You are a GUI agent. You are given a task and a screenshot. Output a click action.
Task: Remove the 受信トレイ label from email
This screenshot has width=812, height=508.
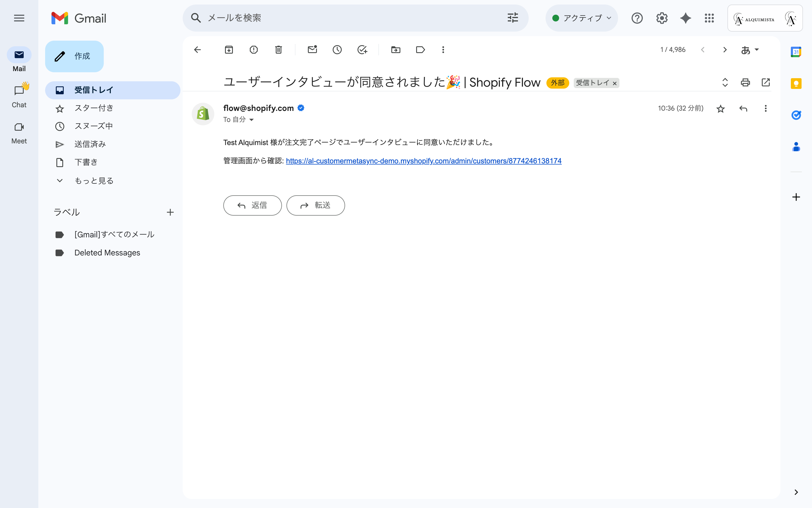614,83
